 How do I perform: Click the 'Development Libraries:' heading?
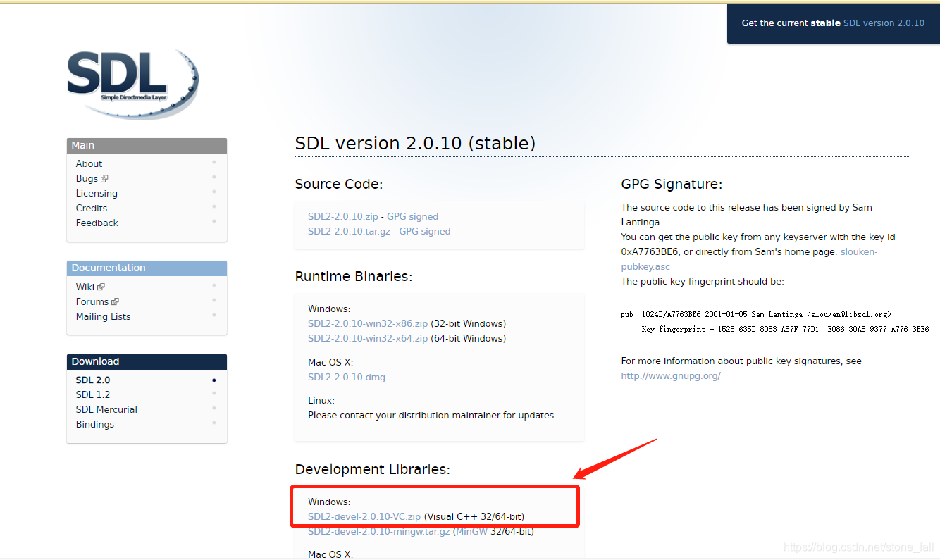pos(372,469)
